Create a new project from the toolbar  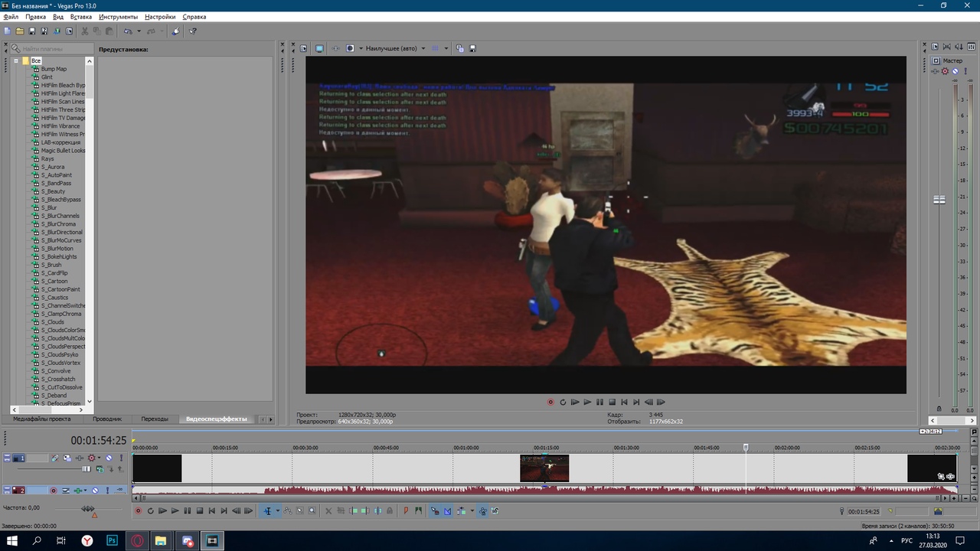point(8,31)
